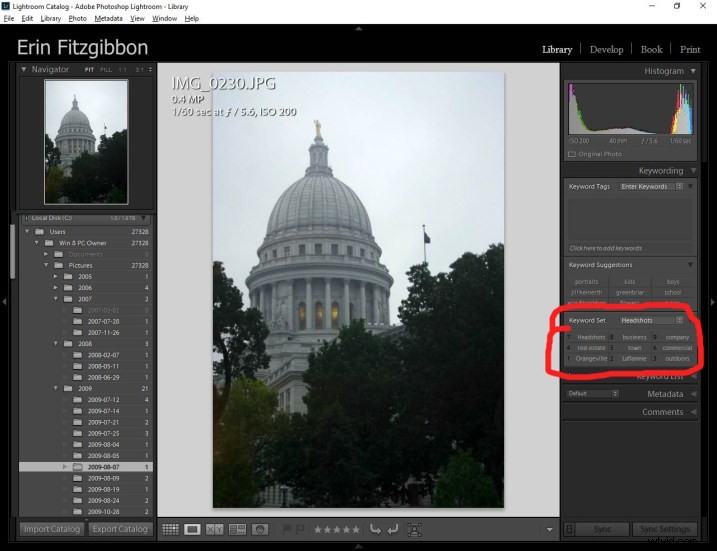Rotate photo left arrow icon
The height and width of the screenshot is (551, 717).
point(375,530)
